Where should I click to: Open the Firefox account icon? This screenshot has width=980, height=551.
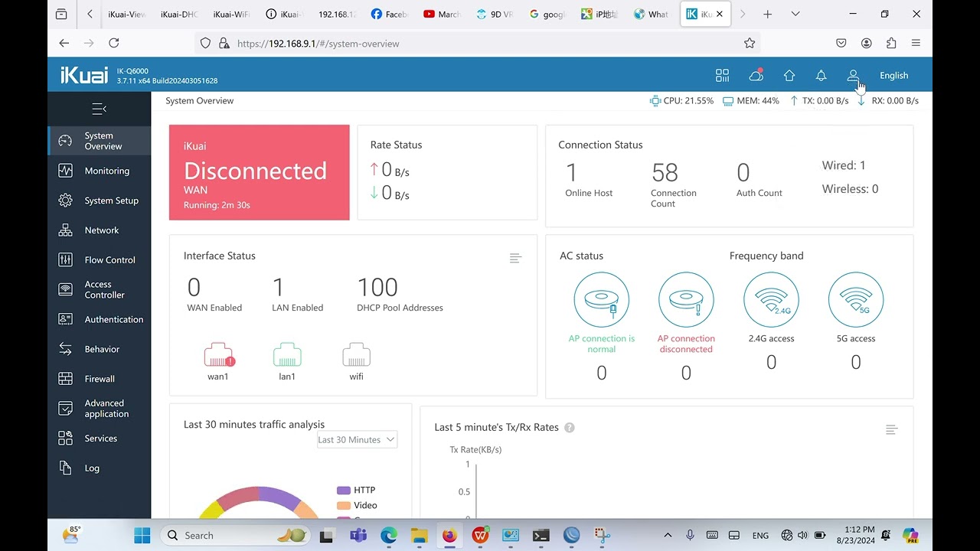coord(866,44)
